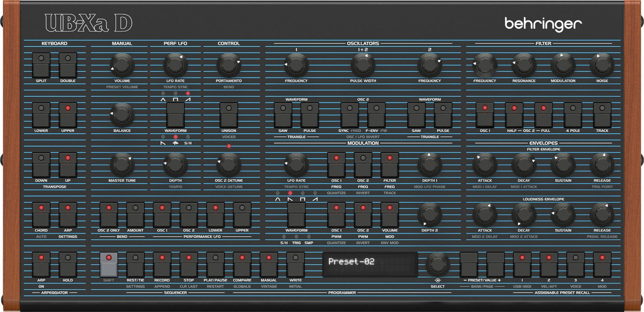Click the programmer COMPARE button
644x312 pixels.
pos(242,264)
